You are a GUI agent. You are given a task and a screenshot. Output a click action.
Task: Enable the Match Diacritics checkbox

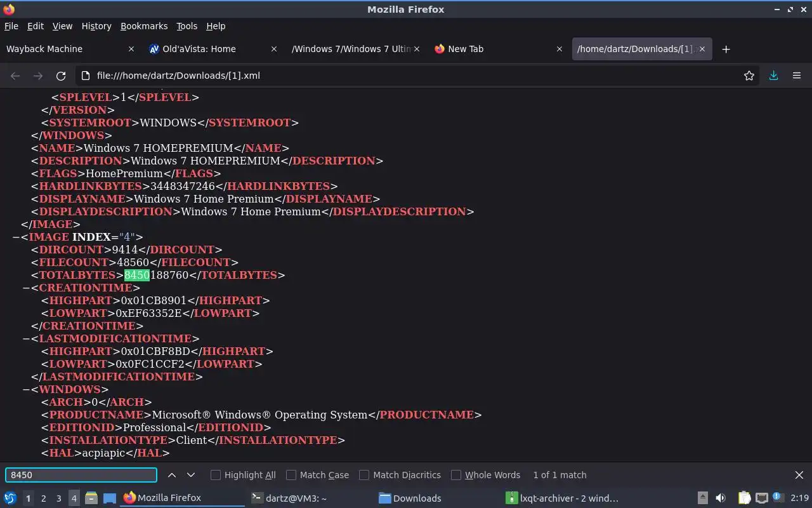point(364,475)
